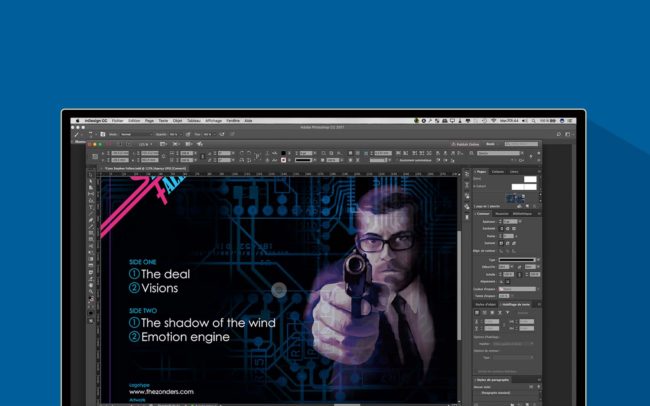This screenshot has height=406, width=650.
Task: Open the Screen Mode dropdown
Action: 176,144
